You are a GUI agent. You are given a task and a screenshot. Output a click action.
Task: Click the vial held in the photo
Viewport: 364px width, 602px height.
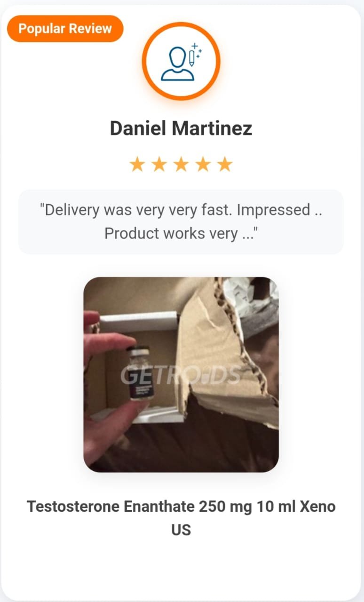(140, 373)
